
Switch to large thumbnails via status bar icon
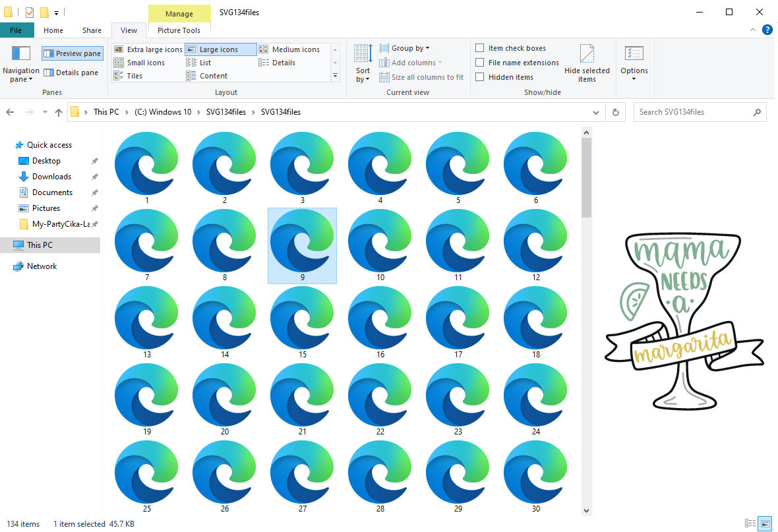point(765,523)
